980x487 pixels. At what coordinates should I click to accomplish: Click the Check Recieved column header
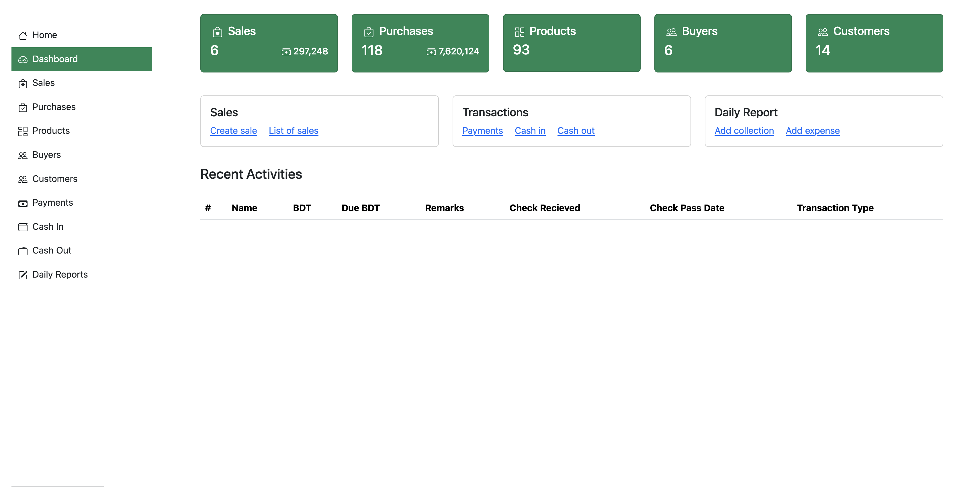[x=545, y=208]
